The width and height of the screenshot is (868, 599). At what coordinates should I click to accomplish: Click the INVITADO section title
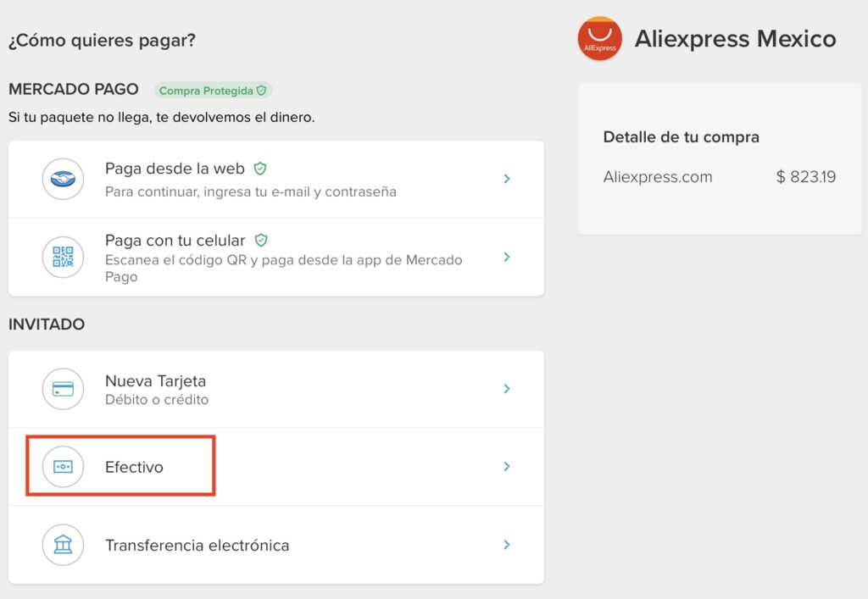(x=47, y=324)
